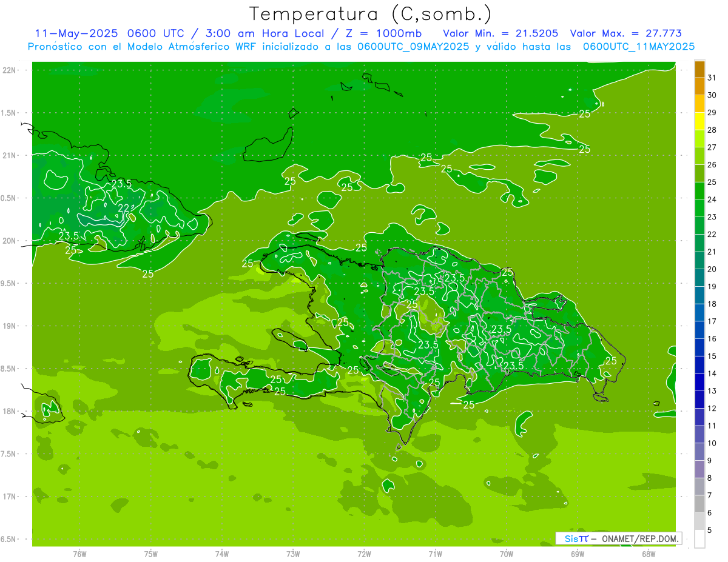
Task: Click the "Valor Max. = 27.773" value
Action: coord(625,33)
